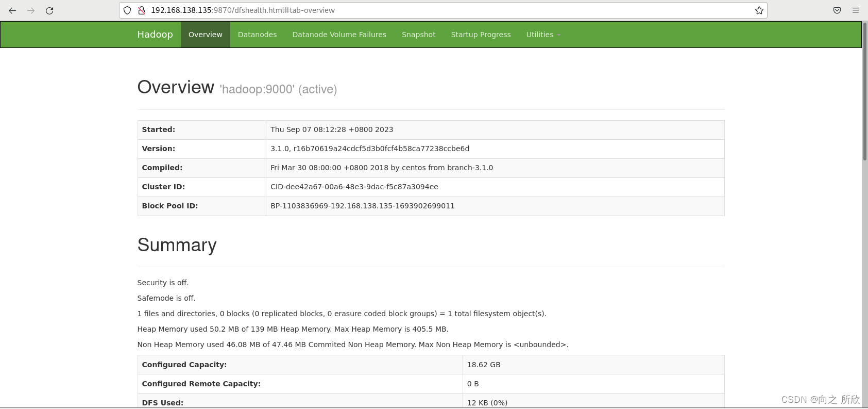Click the '18.62 GB' capacity value
The width and height of the screenshot is (868, 409).
484,365
